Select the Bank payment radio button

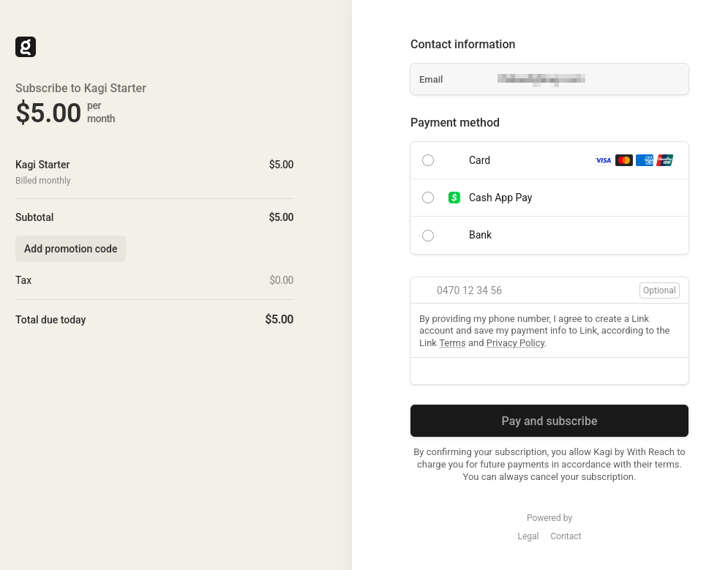pyautogui.click(x=428, y=236)
